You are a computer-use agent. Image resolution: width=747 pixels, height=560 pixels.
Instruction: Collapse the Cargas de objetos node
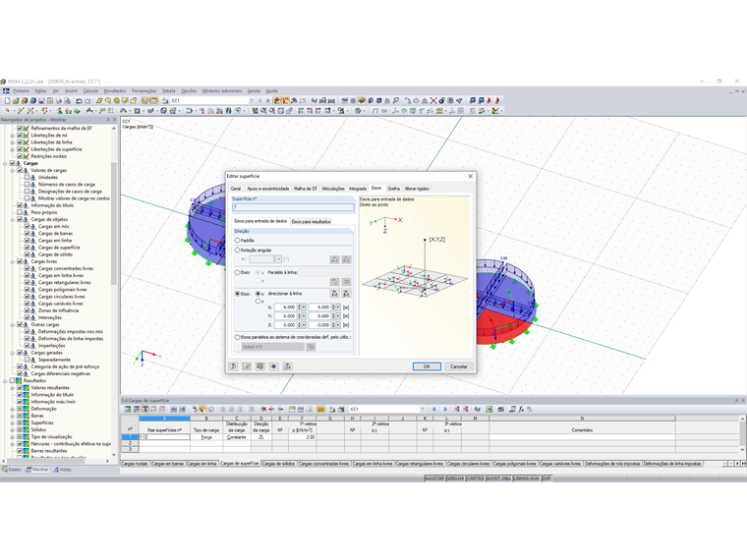click(13, 219)
